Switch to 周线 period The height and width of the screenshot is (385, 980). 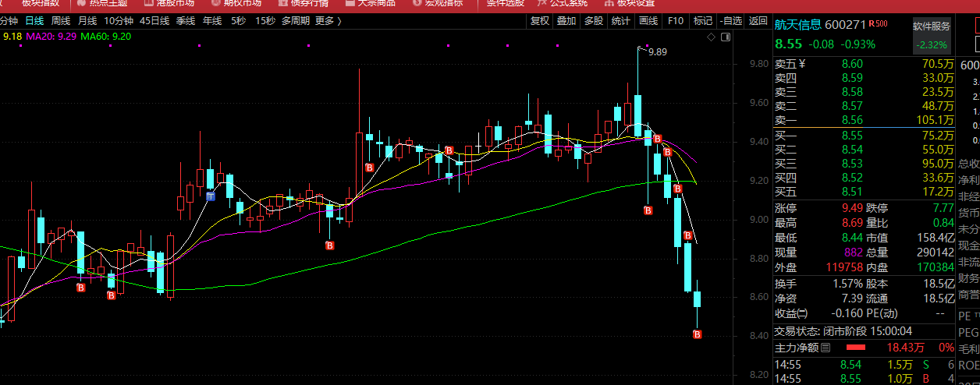60,21
